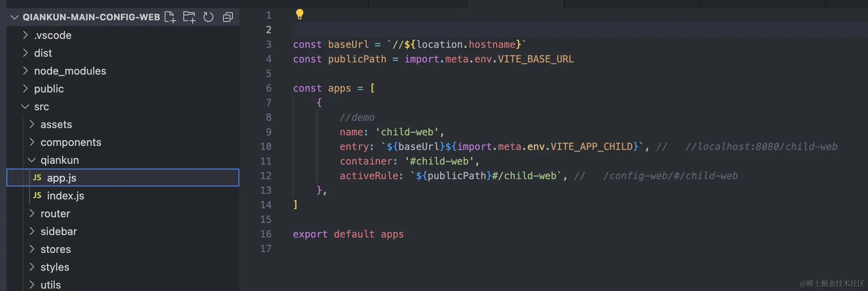
Task: Open the app.js file in the tree
Action: 123,178
